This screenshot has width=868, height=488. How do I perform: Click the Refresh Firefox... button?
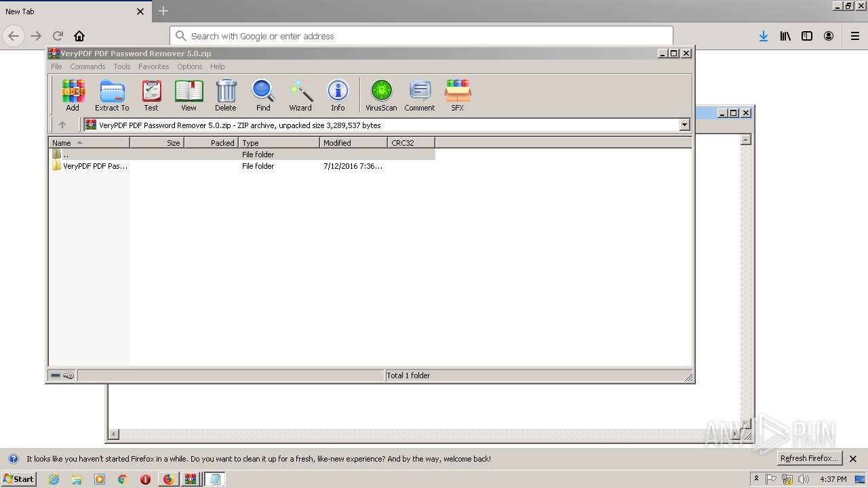point(809,458)
